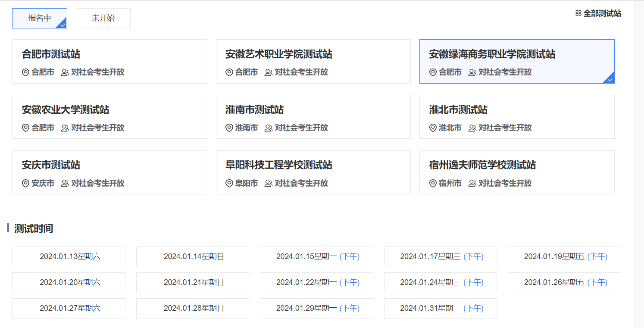Open the 全部测试站 link
644x328 pixels.
coord(602,13)
